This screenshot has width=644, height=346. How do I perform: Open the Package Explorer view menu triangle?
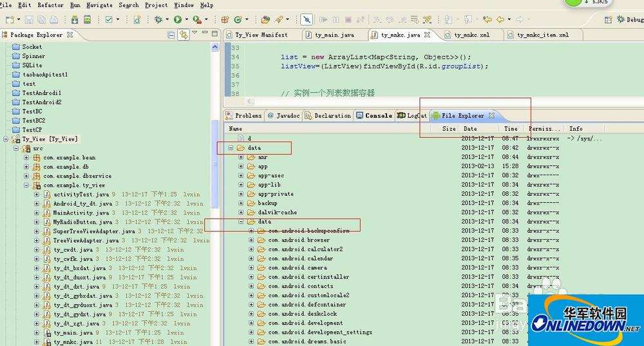pyautogui.click(x=194, y=32)
